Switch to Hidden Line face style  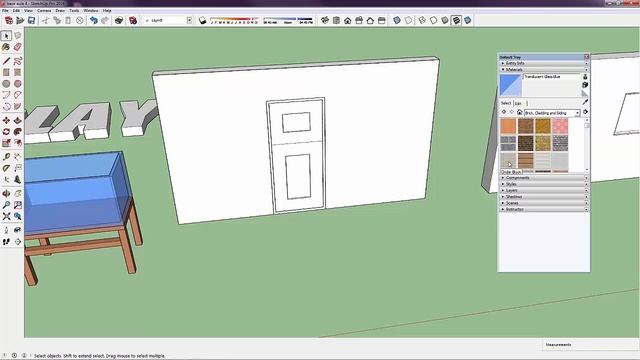pyautogui.click(x=433, y=20)
